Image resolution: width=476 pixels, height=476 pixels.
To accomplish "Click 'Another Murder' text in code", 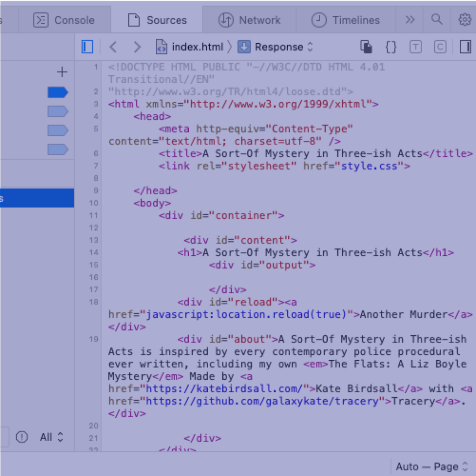I will pyautogui.click(x=404, y=315).
